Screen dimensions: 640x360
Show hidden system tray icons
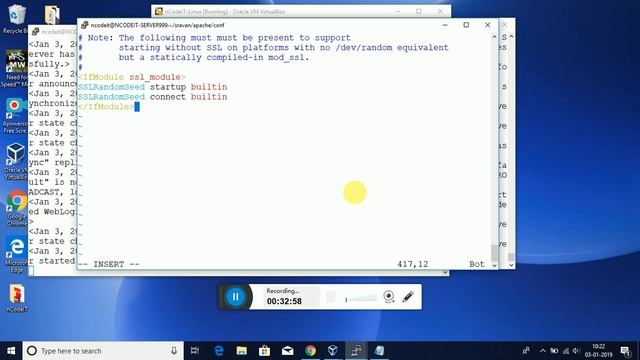(543, 351)
